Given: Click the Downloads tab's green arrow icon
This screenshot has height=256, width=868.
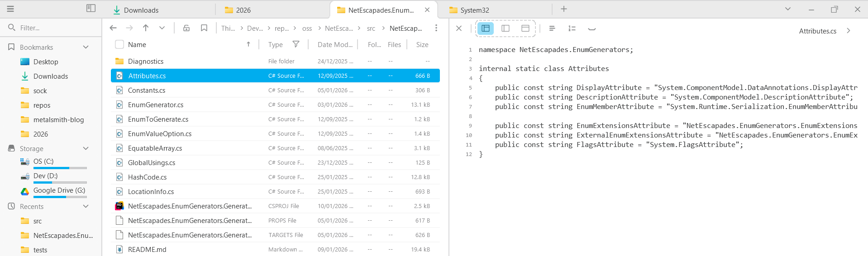Looking at the screenshot, I should click(117, 10).
